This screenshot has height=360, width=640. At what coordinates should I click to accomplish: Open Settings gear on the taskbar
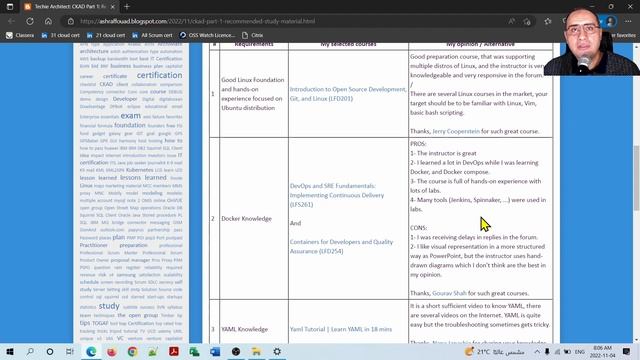click(277, 351)
